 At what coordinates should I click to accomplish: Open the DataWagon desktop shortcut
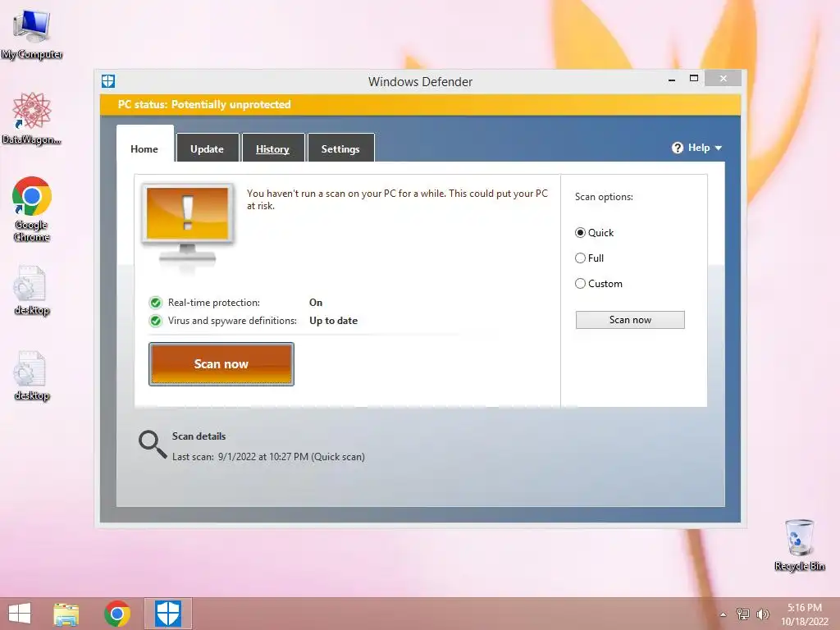[32, 118]
